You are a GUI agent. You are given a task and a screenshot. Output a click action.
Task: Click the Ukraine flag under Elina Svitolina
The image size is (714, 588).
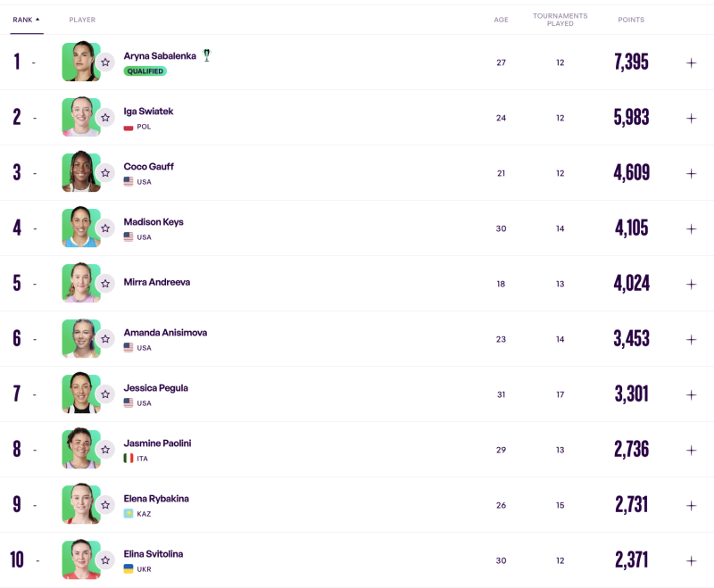pyautogui.click(x=129, y=569)
